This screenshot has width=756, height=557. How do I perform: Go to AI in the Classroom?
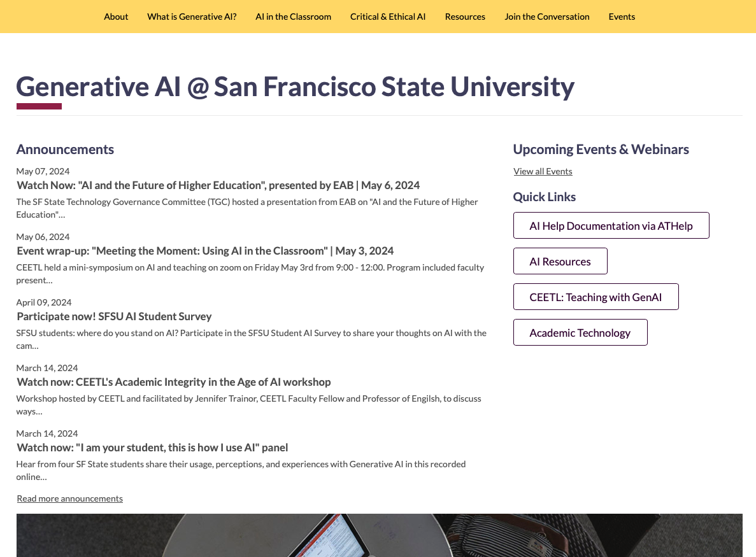click(x=293, y=17)
